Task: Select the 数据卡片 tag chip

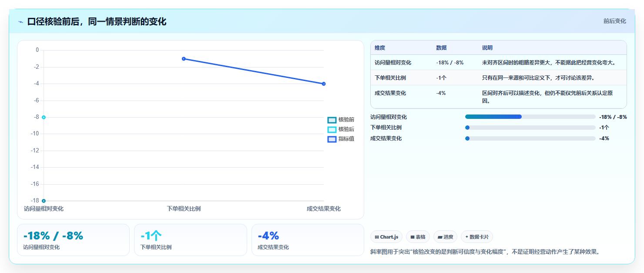Action: click(476, 237)
